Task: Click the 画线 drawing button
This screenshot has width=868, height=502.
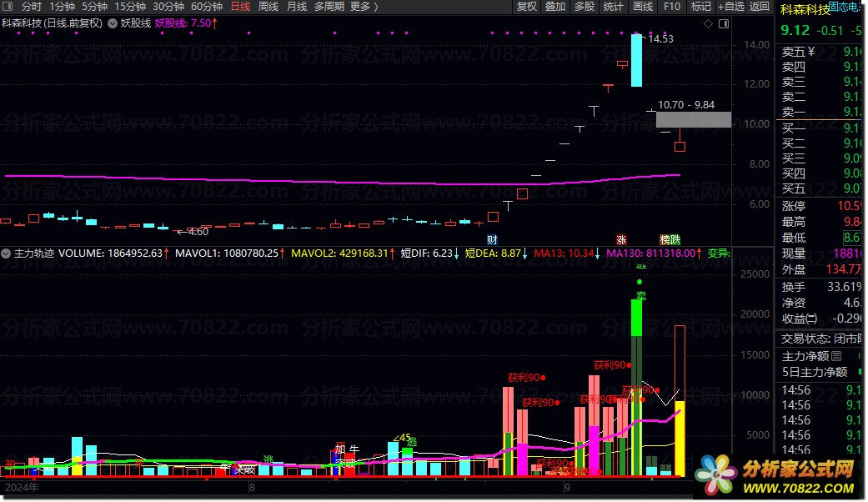Action: (x=643, y=7)
